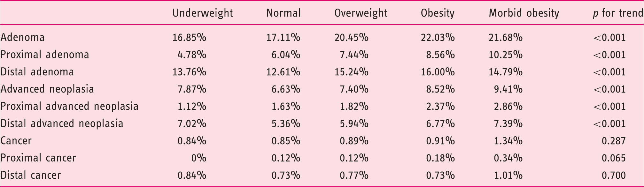644x187 pixels.
Task: Select the Distal adenoma row label
Action: pos(37,72)
